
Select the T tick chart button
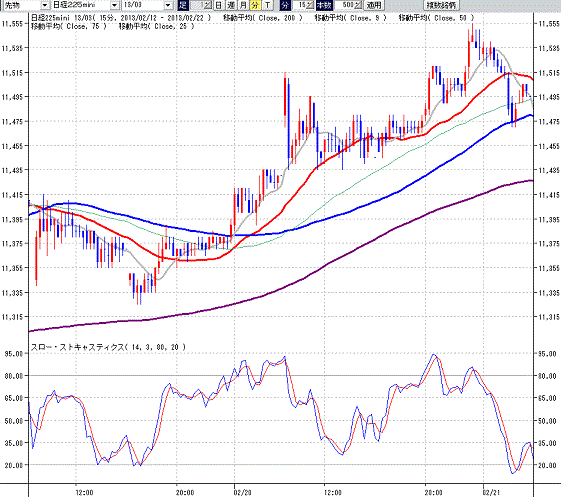267,5
